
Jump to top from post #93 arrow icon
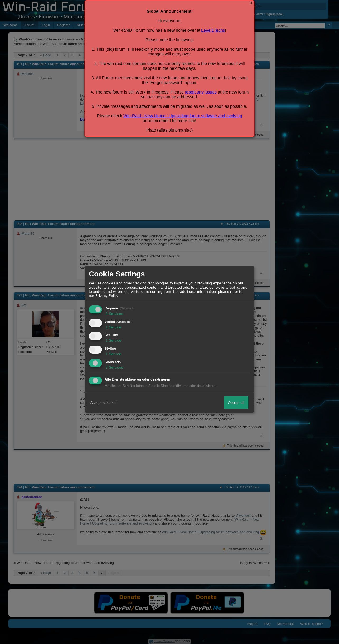coord(261,435)
